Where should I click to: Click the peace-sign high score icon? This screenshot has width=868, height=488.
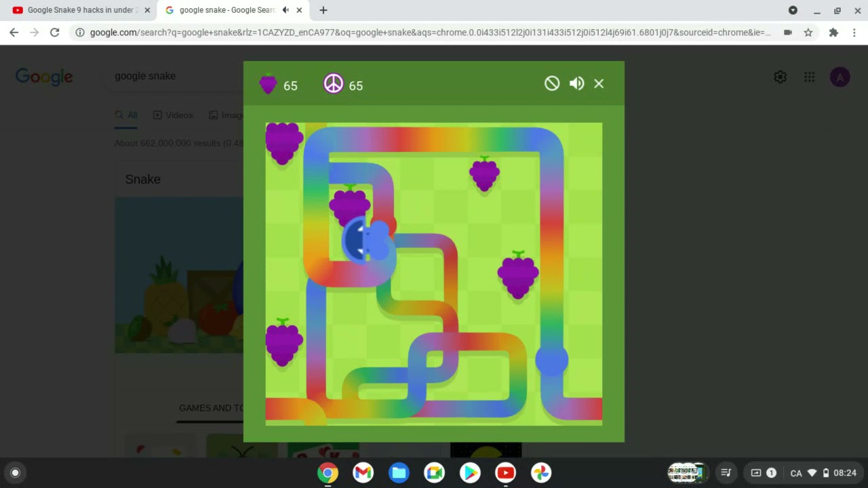(334, 84)
